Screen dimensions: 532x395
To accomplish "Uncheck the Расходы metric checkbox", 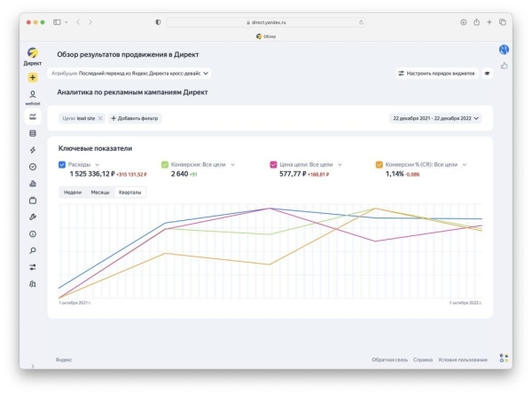I will [x=62, y=164].
